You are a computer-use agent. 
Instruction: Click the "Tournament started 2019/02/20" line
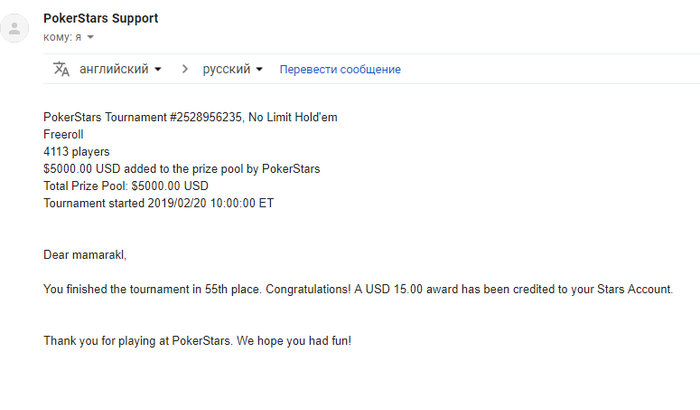(x=159, y=203)
